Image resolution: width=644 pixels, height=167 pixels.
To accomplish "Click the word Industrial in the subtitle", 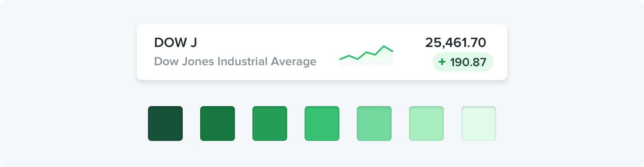I will click(242, 61).
